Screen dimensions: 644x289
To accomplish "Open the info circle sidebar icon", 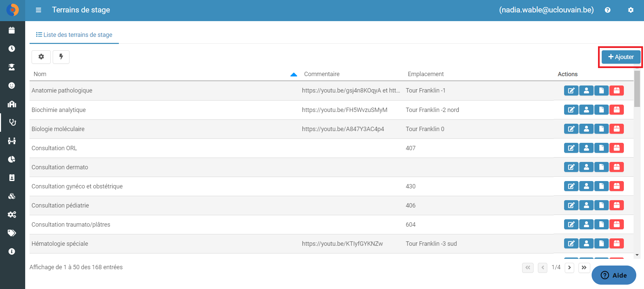I will (12, 251).
